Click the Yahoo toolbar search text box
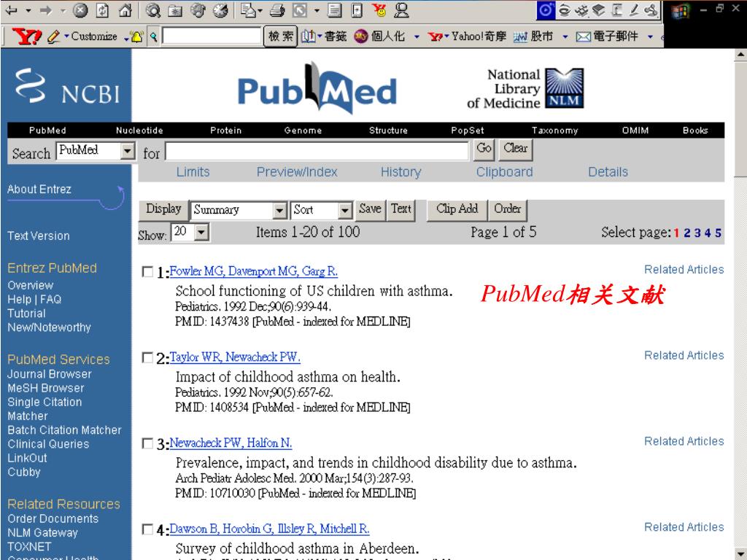 tap(212, 36)
